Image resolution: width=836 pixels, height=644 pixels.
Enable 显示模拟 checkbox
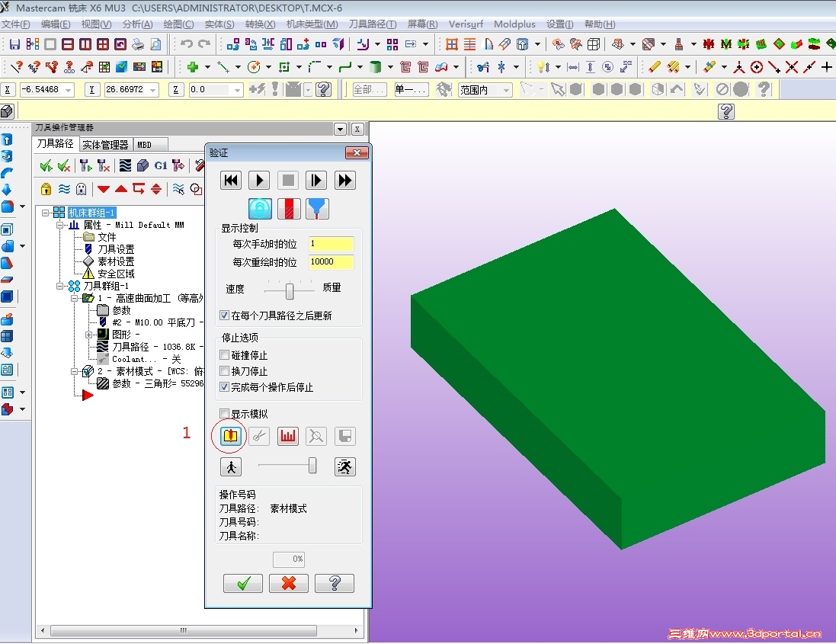(225, 414)
